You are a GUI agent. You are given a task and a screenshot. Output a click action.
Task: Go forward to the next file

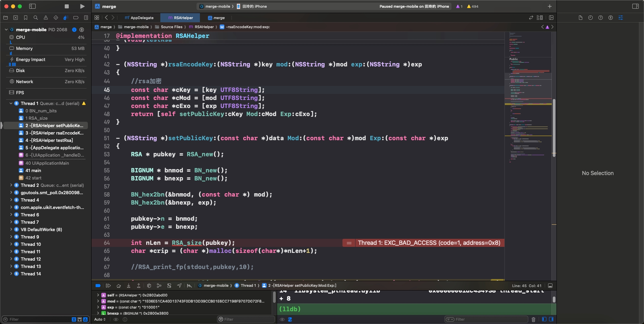click(113, 18)
